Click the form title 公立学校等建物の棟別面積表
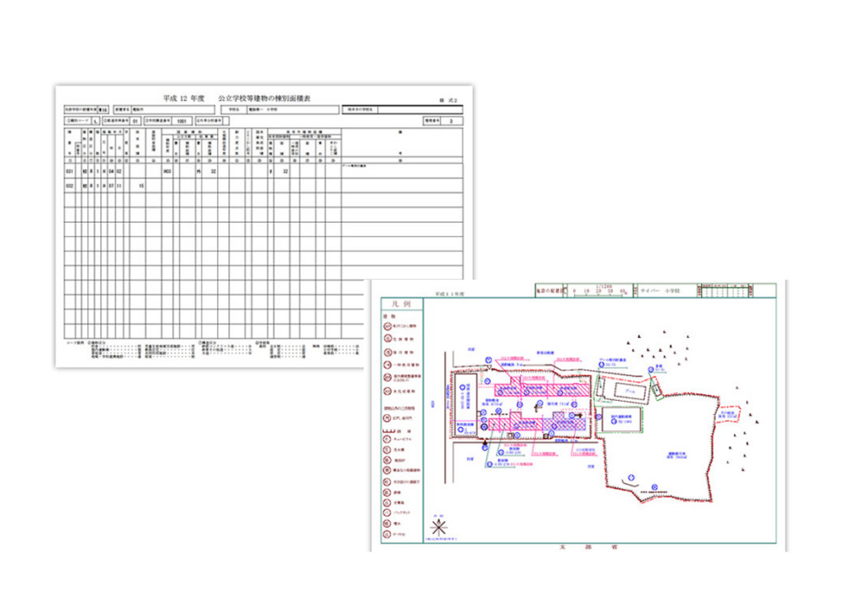Viewport: 868px width, 605px height. [264, 98]
